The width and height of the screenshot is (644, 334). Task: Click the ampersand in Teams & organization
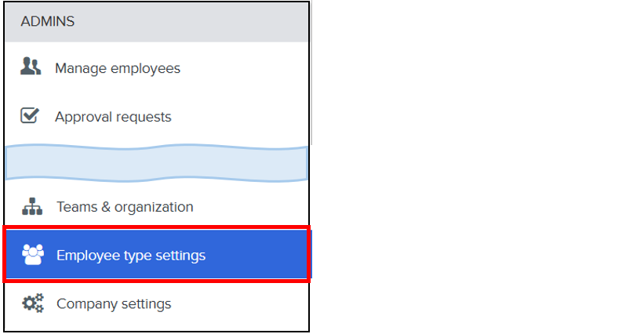106,207
